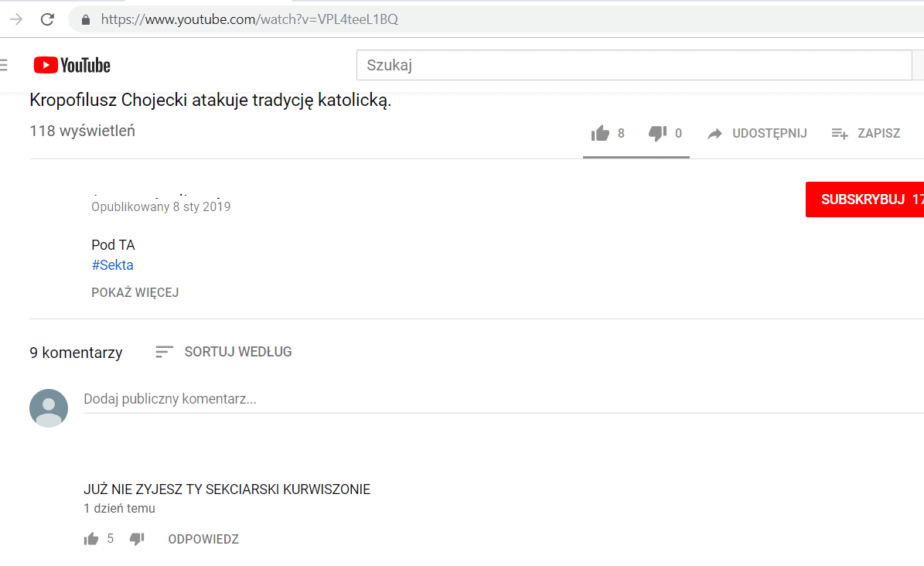Click the grey user avatar beside the comment box
The height and width of the screenshot is (566, 924).
click(x=49, y=407)
